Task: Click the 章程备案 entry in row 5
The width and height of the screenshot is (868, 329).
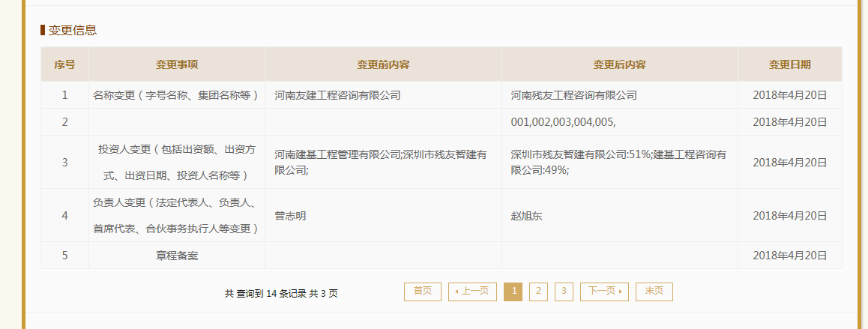Action: [x=176, y=256]
